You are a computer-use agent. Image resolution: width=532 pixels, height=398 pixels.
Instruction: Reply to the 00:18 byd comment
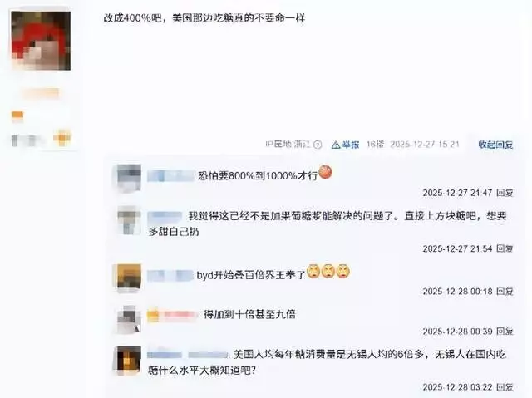(x=505, y=291)
